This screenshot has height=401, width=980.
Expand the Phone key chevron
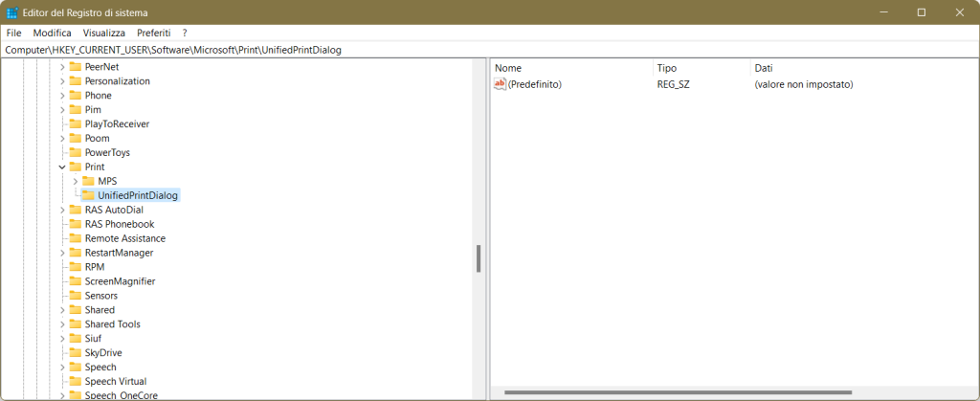(x=62, y=96)
